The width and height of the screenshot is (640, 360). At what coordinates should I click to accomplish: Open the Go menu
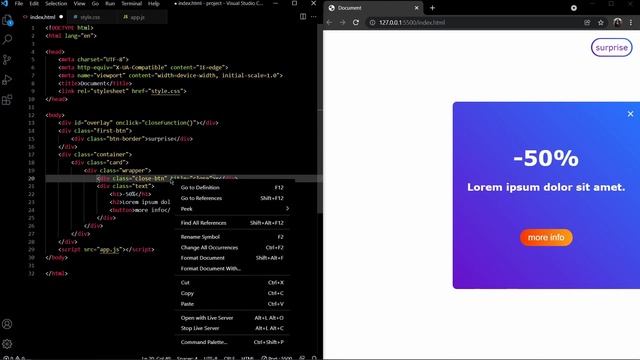(x=95, y=3)
